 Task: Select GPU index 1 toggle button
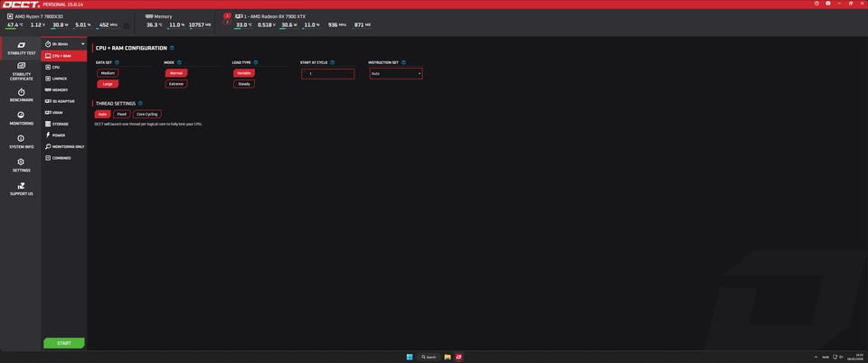(x=227, y=16)
